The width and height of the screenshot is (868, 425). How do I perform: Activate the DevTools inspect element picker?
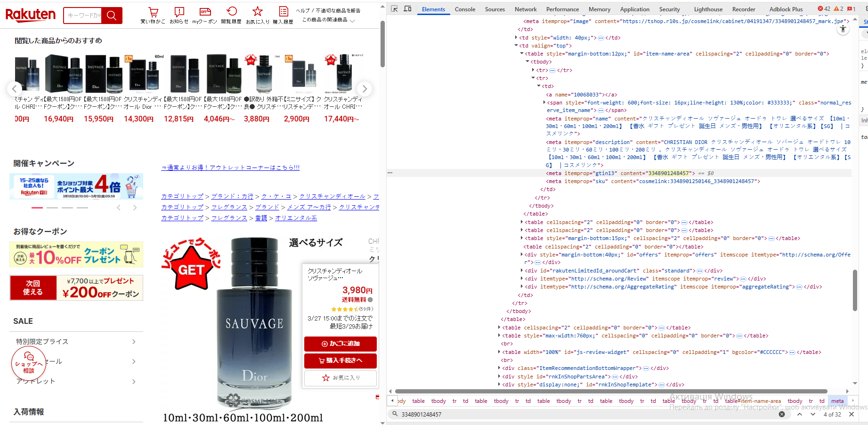(x=395, y=9)
